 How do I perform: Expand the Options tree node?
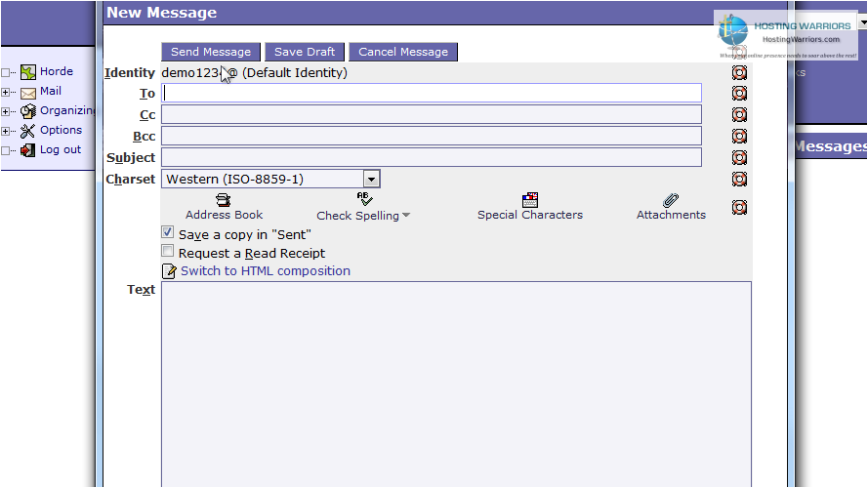[x=5, y=131]
